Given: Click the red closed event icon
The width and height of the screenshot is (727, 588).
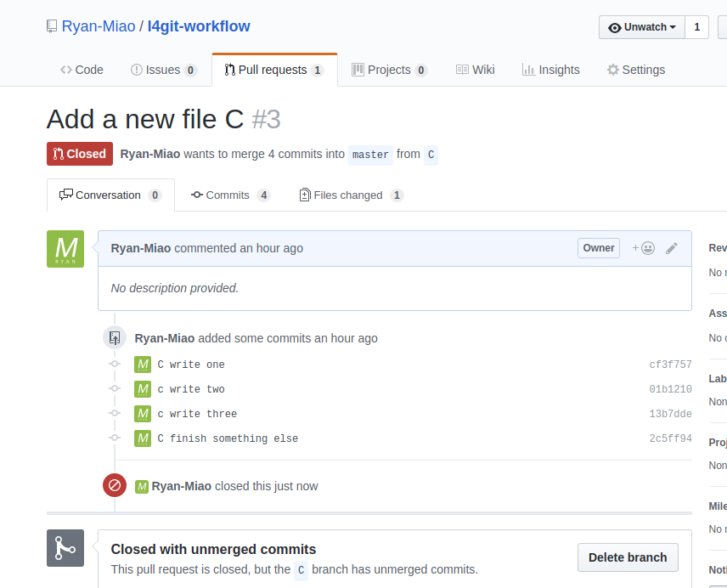Looking at the screenshot, I should [115, 485].
